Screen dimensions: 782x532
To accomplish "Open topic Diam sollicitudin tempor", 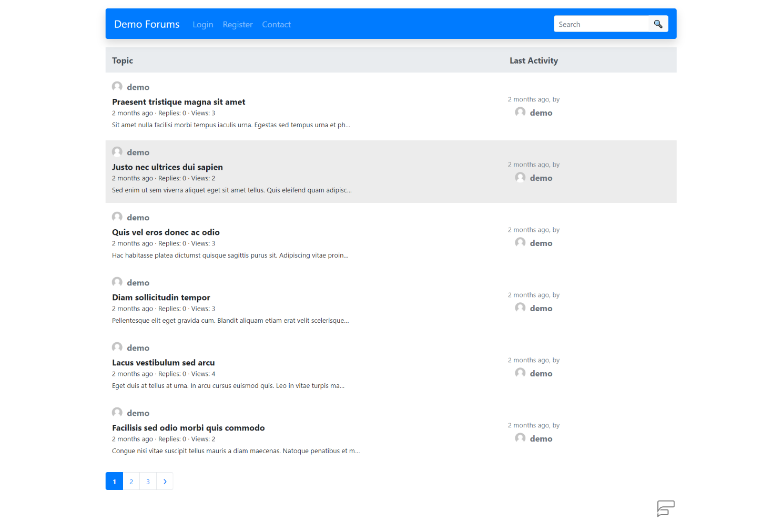I will (161, 298).
